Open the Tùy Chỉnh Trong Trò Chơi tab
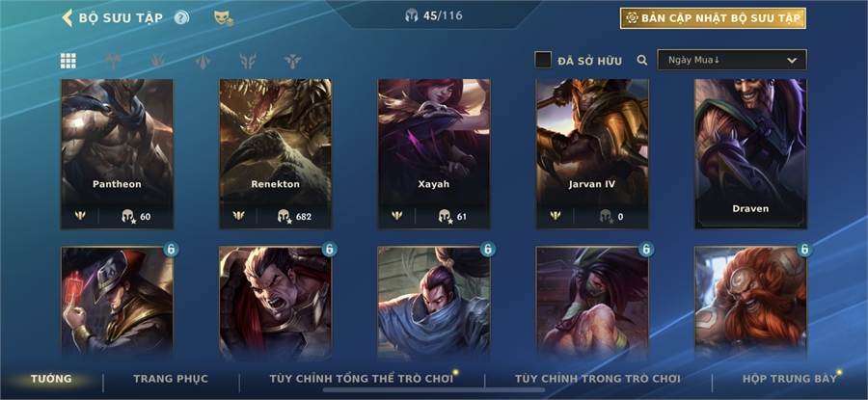 click(597, 379)
